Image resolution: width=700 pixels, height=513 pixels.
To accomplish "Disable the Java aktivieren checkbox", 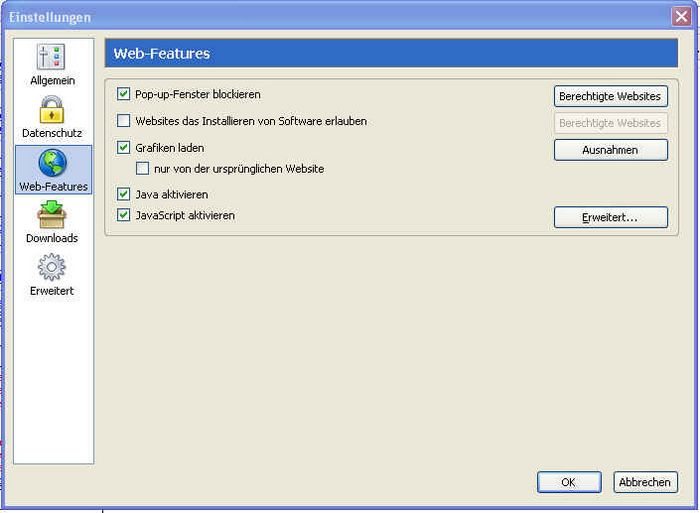I will [x=124, y=194].
